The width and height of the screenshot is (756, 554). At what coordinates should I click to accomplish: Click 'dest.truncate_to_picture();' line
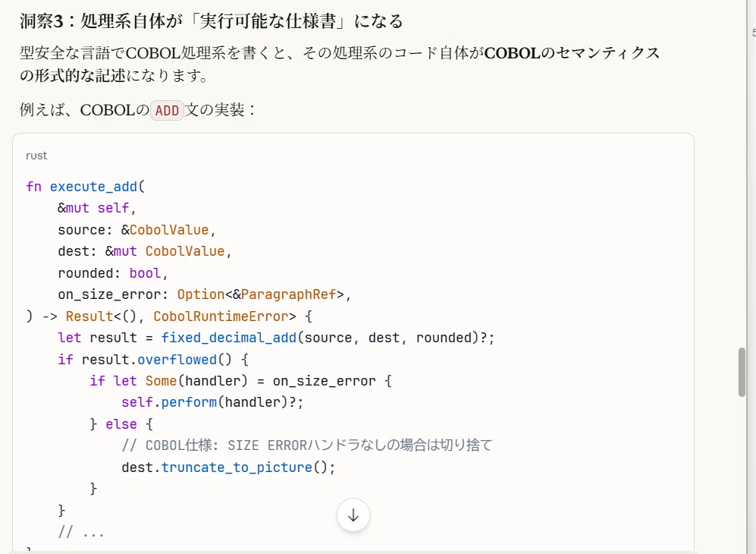pos(228,467)
